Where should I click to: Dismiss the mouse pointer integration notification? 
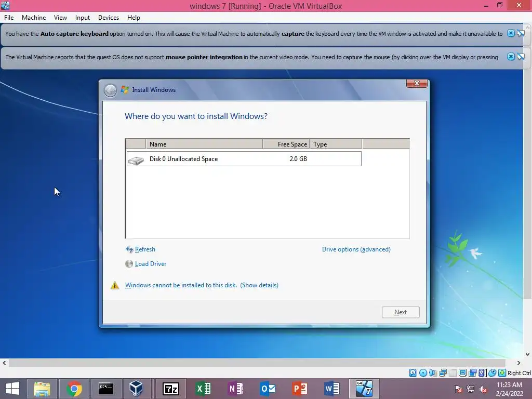click(x=511, y=57)
